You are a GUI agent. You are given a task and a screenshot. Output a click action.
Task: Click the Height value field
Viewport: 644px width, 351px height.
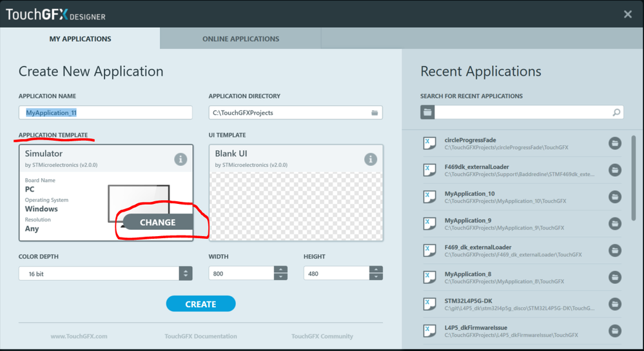point(337,274)
